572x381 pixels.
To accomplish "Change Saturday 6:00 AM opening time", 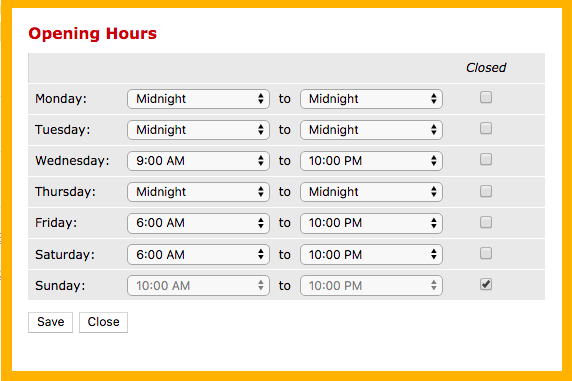I will 198,254.
